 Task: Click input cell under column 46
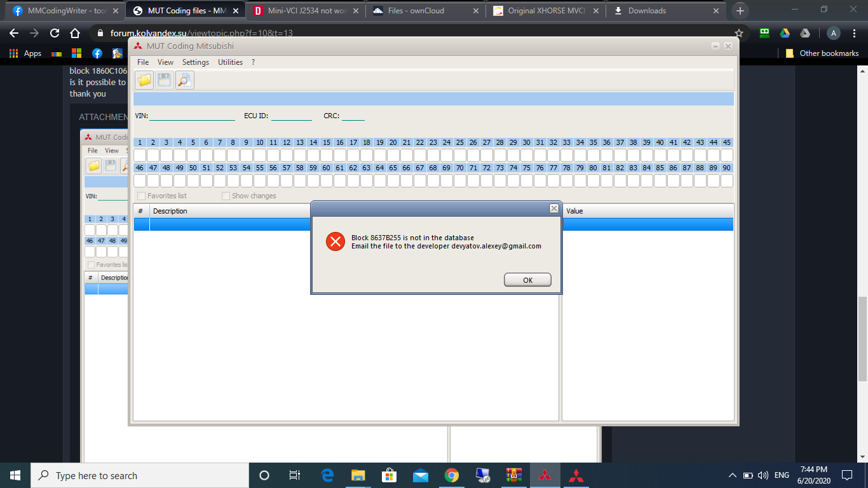point(140,180)
